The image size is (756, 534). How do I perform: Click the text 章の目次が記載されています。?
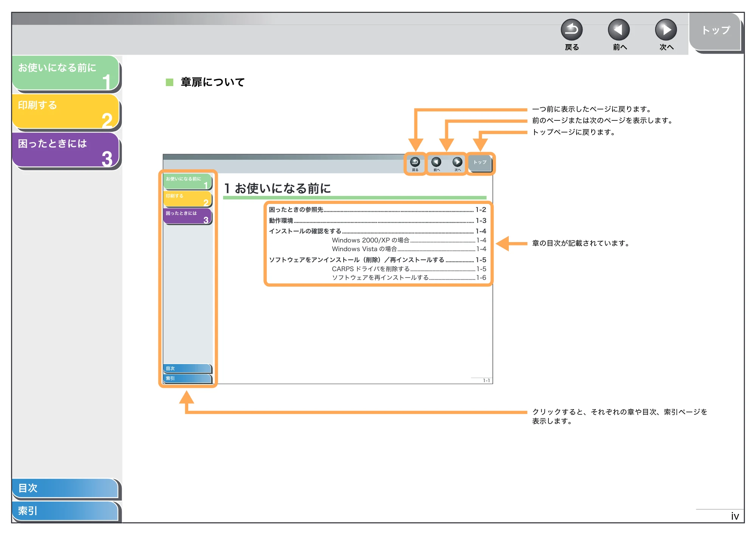point(581,243)
